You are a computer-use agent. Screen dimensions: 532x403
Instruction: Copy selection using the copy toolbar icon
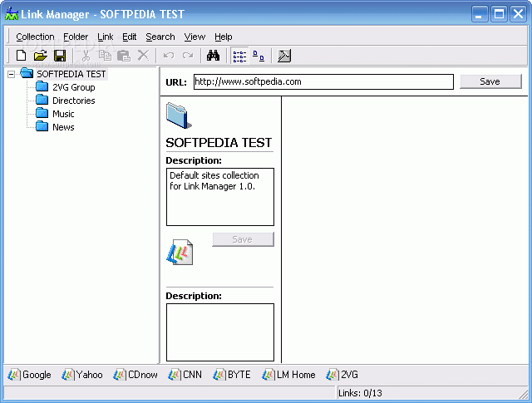point(105,56)
